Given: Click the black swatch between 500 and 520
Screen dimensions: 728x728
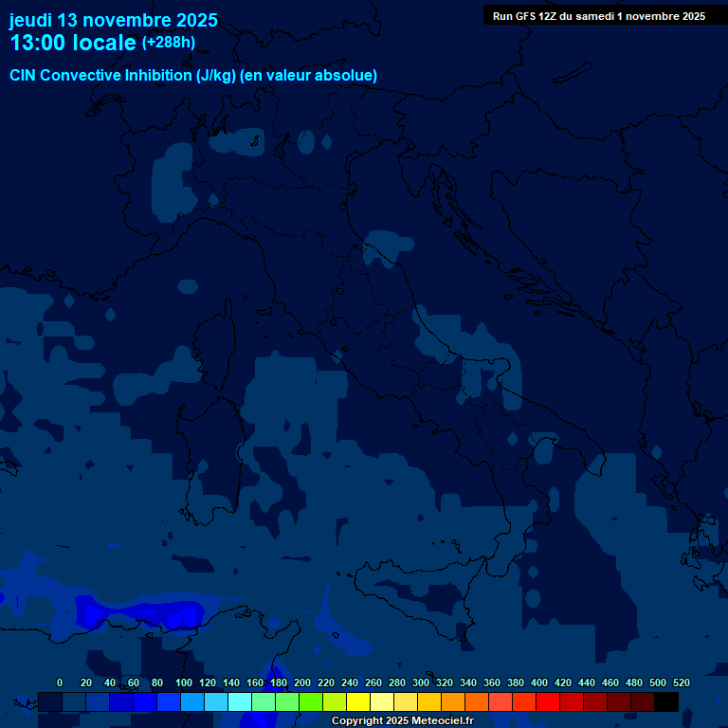Looking at the screenshot, I should 666,701.
